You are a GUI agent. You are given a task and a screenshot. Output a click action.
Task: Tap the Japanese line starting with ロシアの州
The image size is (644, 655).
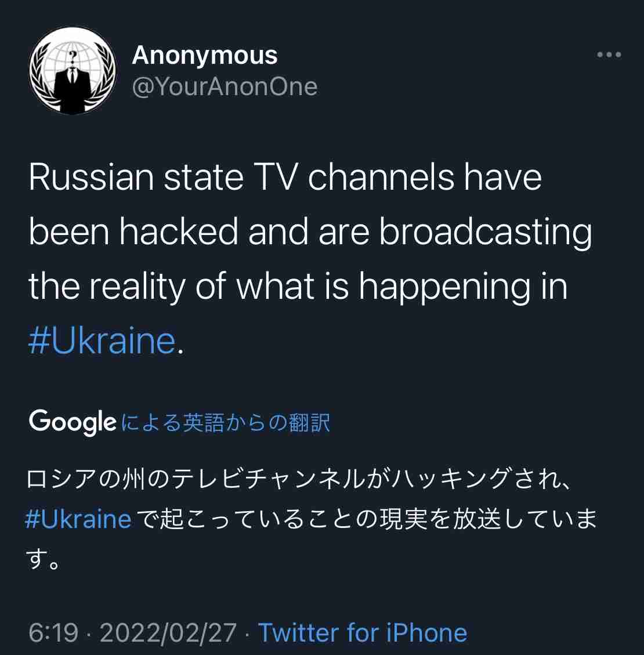pos(298,479)
